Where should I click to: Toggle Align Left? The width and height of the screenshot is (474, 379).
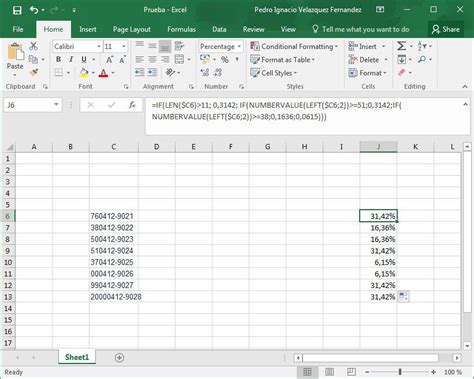[139, 60]
